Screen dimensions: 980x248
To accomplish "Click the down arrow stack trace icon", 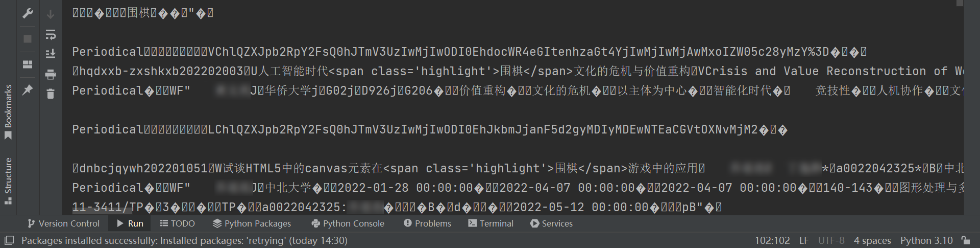I will [51, 14].
